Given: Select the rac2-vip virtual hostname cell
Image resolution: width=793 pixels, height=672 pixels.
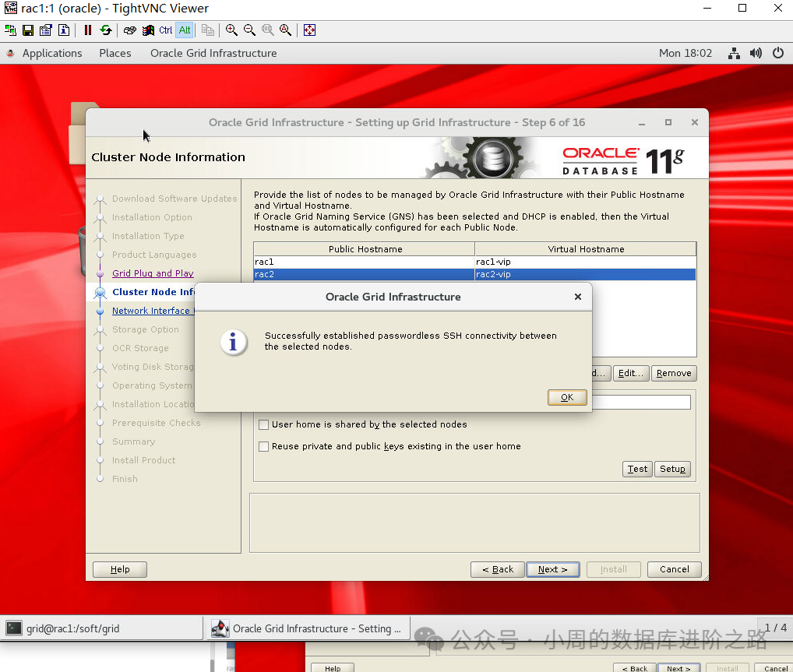Looking at the screenshot, I should click(x=585, y=275).
